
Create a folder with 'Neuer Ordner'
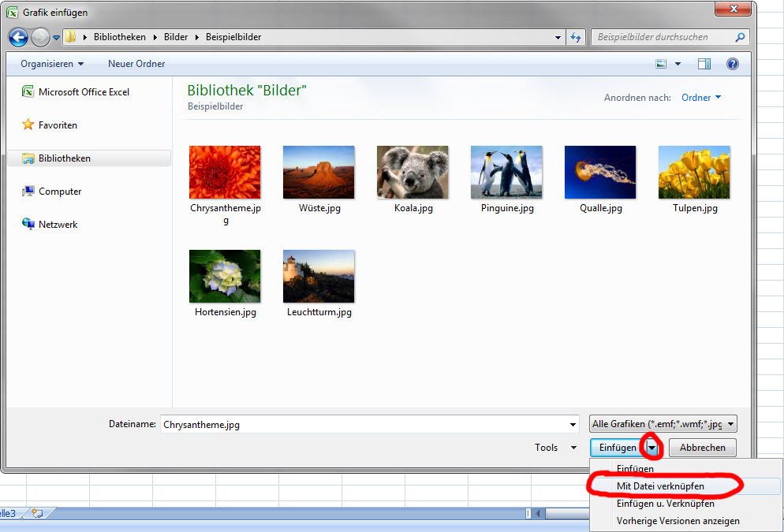pyautogui.click(x=136, y=64)
